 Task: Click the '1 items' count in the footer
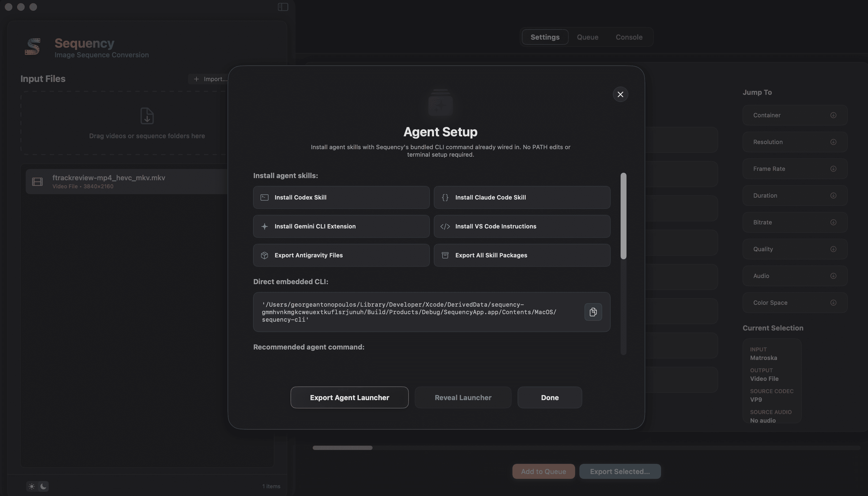[271, 486]
